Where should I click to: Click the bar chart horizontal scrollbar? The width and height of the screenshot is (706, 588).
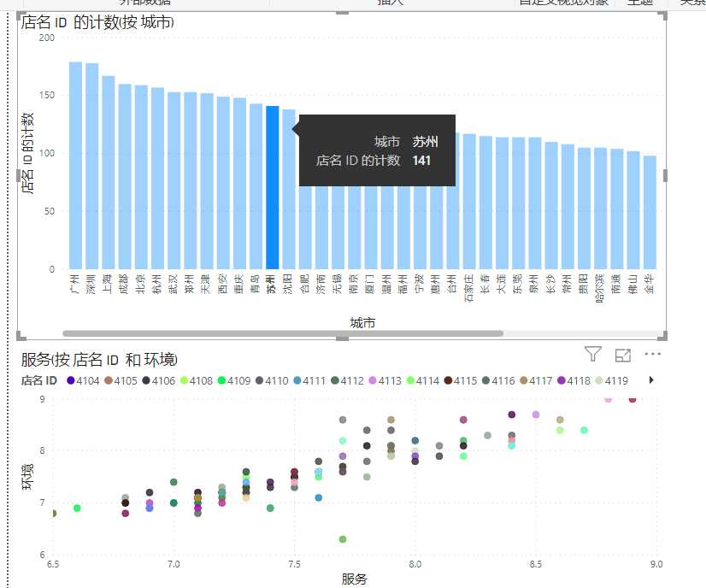[283, 333]
